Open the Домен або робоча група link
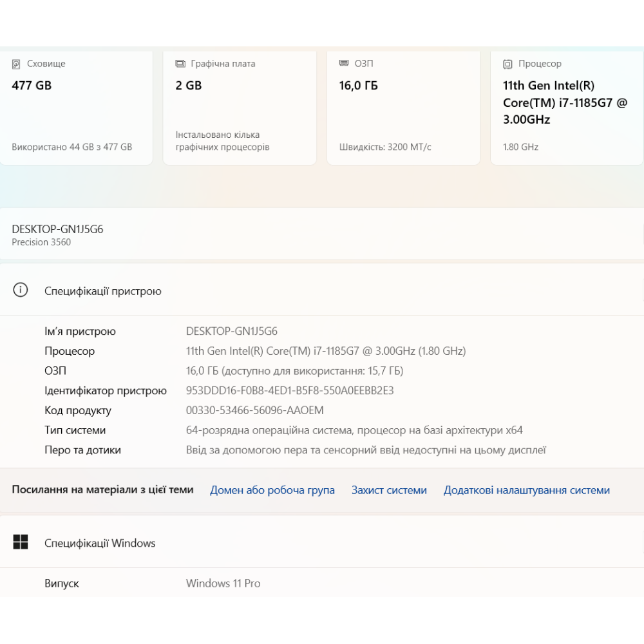 (x=272, y=490)
